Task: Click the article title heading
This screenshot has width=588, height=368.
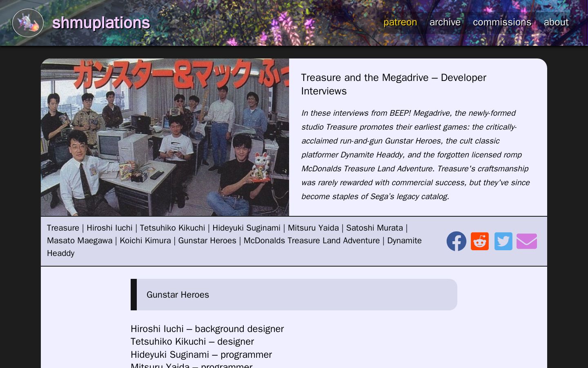Action: pyautogui.click(x=394, y=84)
